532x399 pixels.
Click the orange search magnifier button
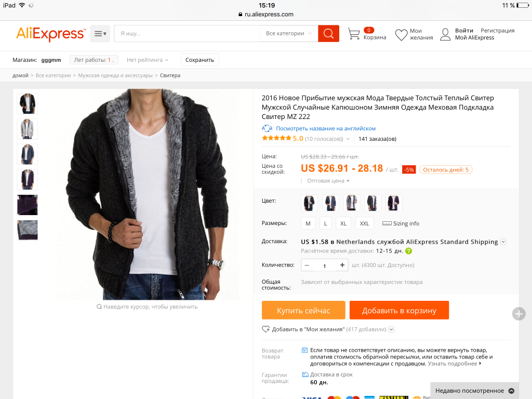click(328, 34)
